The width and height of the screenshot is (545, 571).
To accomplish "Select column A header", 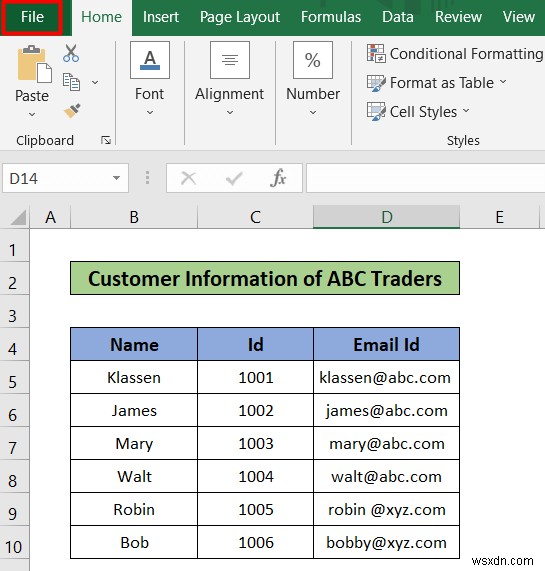I will tap(50, 217).
